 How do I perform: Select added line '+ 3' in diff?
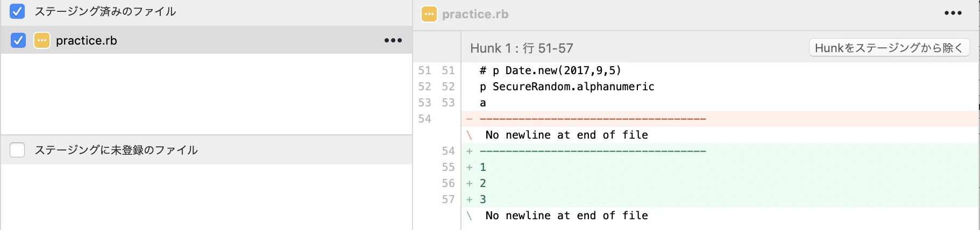pyautogui.click(x=720, y=199)
